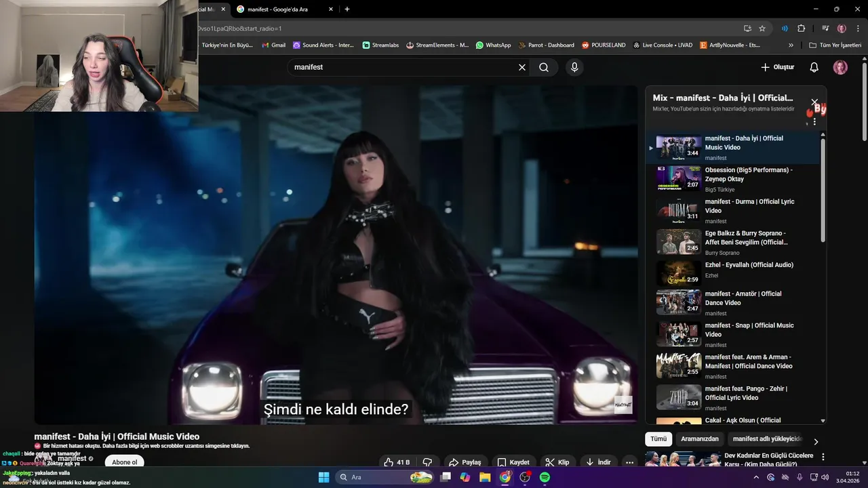Screen dimensions: 868x488
Task: Open the Live Console • LIVAD bookmark
Action: pyautogui.click(x=663, y=45)
